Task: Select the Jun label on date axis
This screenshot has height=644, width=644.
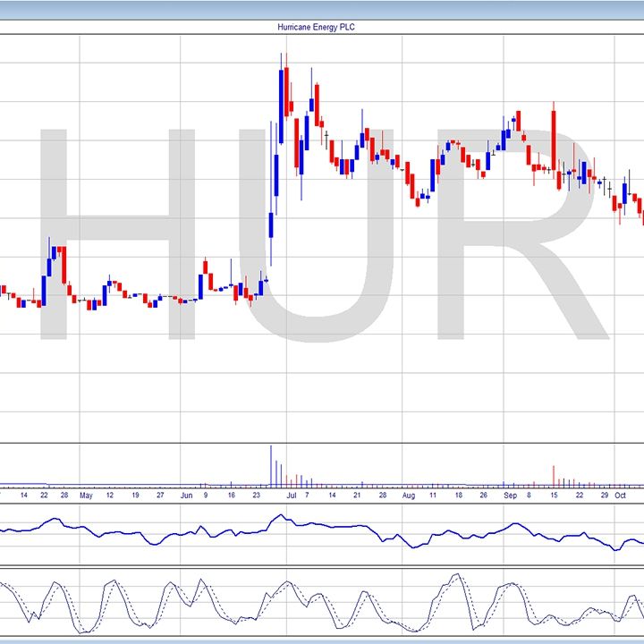Action: (x=185, y=495)
